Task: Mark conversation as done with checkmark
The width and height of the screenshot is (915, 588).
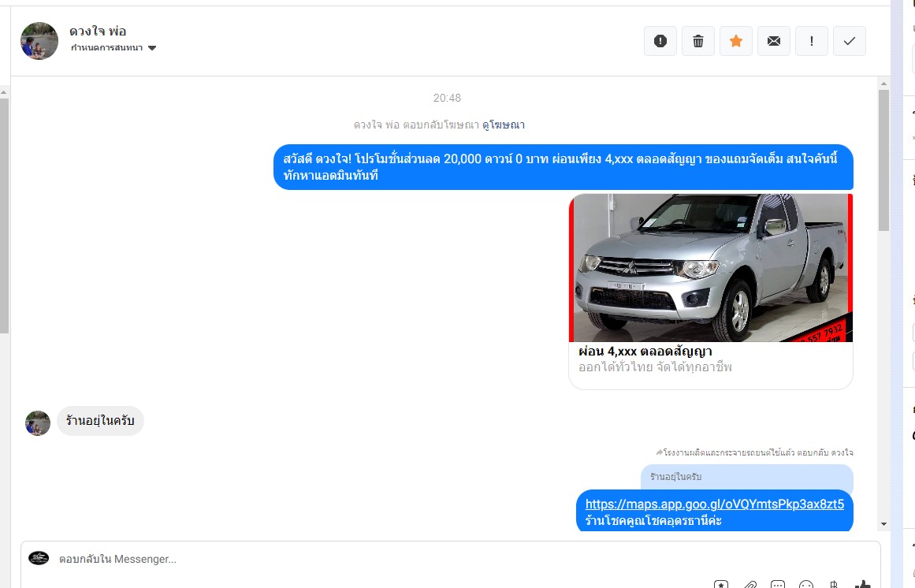Action: pos(850,41)
